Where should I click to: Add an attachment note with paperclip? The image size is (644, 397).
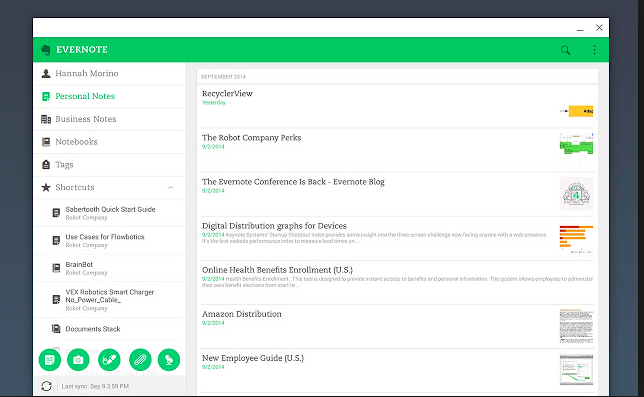[x=140, y=360]
